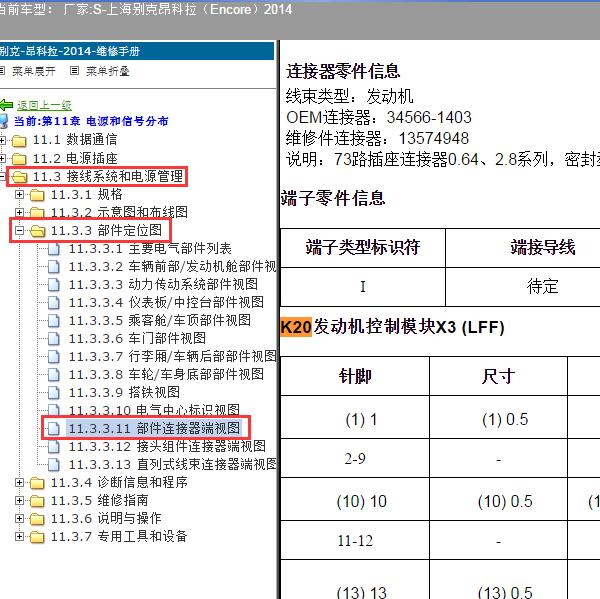Click the page icon for 11.3.3.7
This screenshot has width=600, height=599.
point(54,357)
